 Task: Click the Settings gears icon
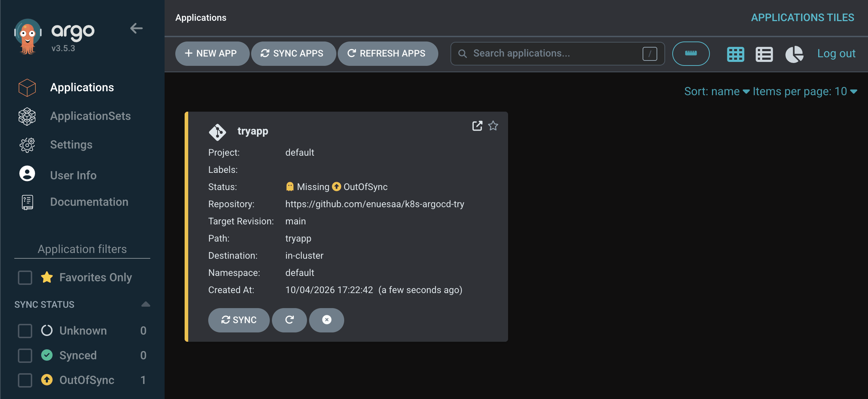(27, 145)
